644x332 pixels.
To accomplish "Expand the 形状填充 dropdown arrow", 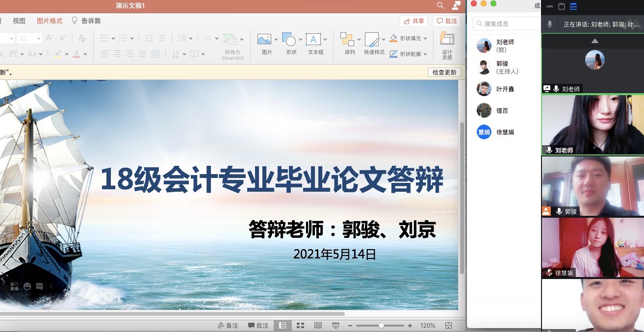I will click(425, 38).
